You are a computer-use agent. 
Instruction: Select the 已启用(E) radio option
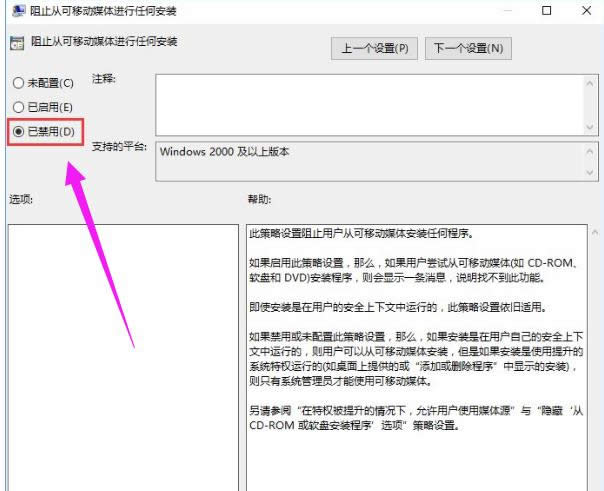point(17,106)
